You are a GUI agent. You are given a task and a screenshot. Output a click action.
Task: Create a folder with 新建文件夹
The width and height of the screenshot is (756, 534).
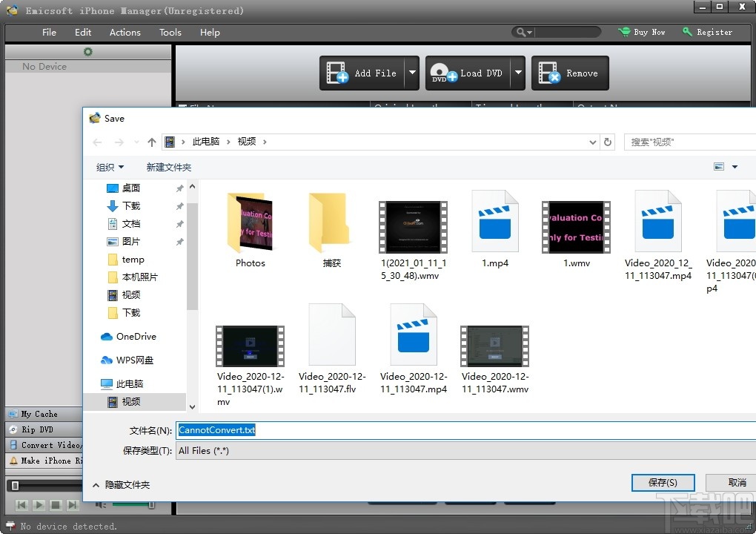169,167
